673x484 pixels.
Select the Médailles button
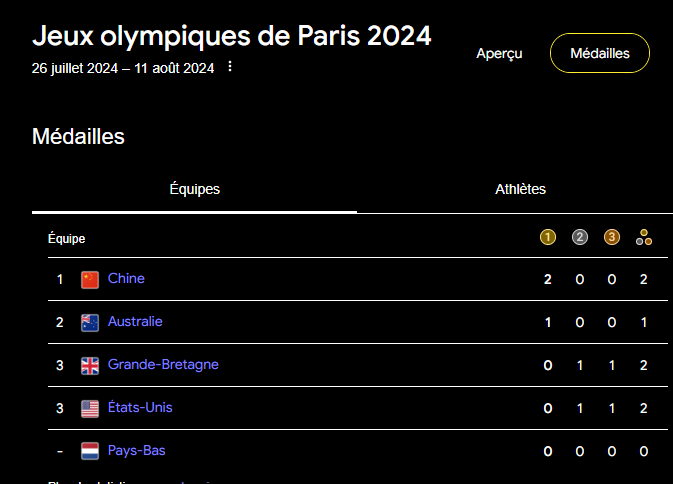[x=600, y=53]
